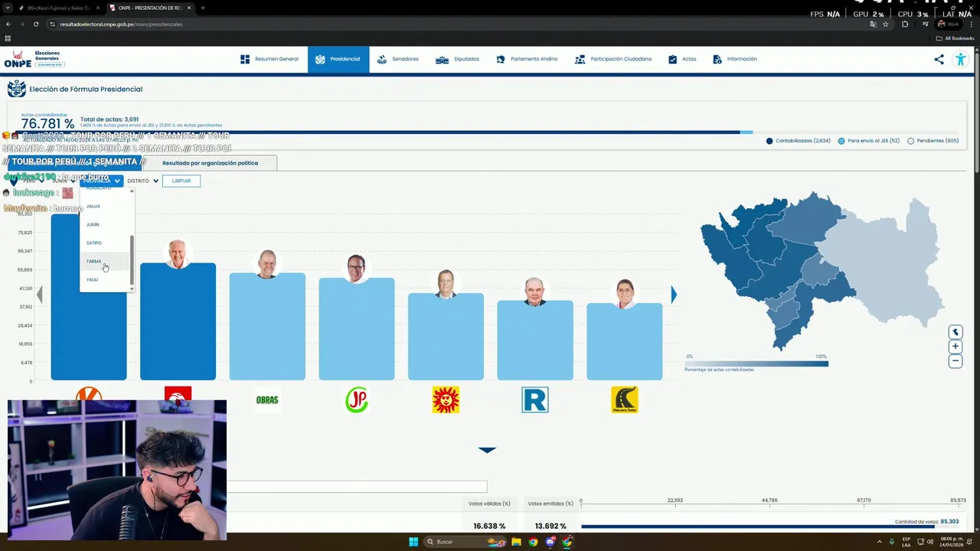The height and width of the screenshot is (551, 980).
Task: Click the map zoom out button
Action: click(955, 361)
